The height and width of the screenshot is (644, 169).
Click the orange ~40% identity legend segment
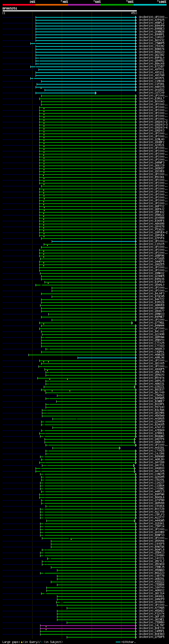pyautogui.click(x=52, y=5)
